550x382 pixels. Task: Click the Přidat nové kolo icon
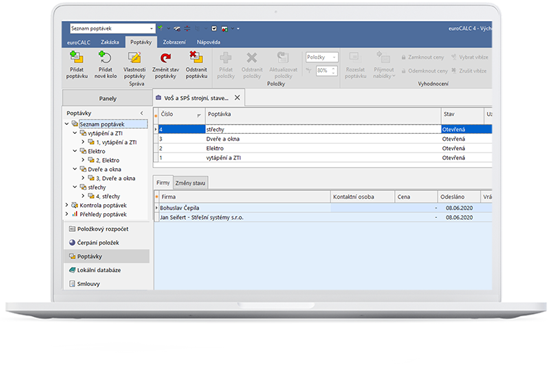tap(105, 57)
